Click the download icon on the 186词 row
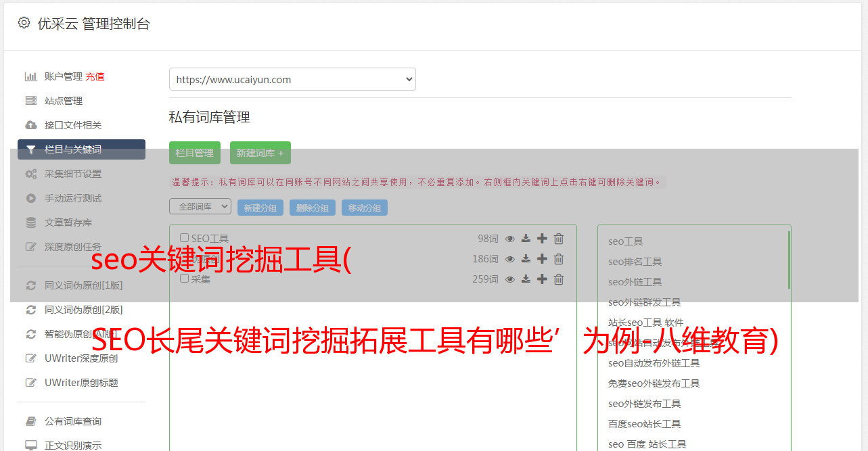Viewport: 868px width, 451px height. point(526,259)
